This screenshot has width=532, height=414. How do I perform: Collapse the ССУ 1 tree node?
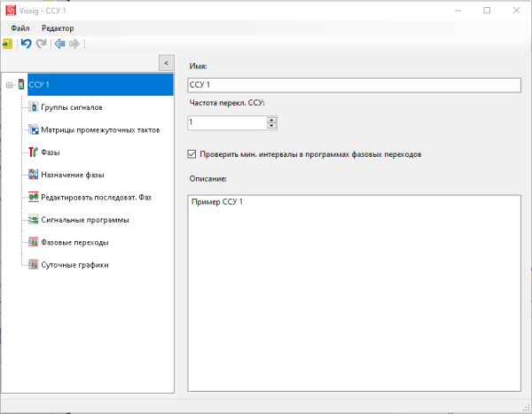tap(9, 85)
